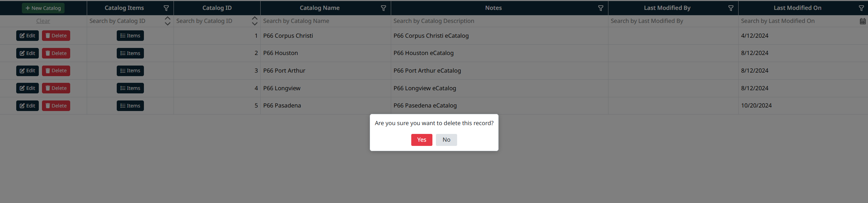The height and width of the screenshot is (203, 868).
Task: Confirm deletion by clicking Yes
Action: coord(421,140)
